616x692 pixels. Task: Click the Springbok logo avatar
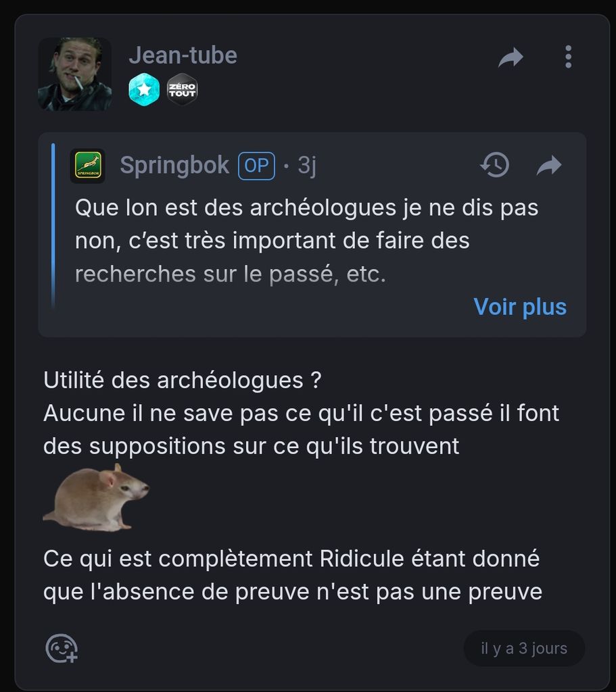(87, 166)
